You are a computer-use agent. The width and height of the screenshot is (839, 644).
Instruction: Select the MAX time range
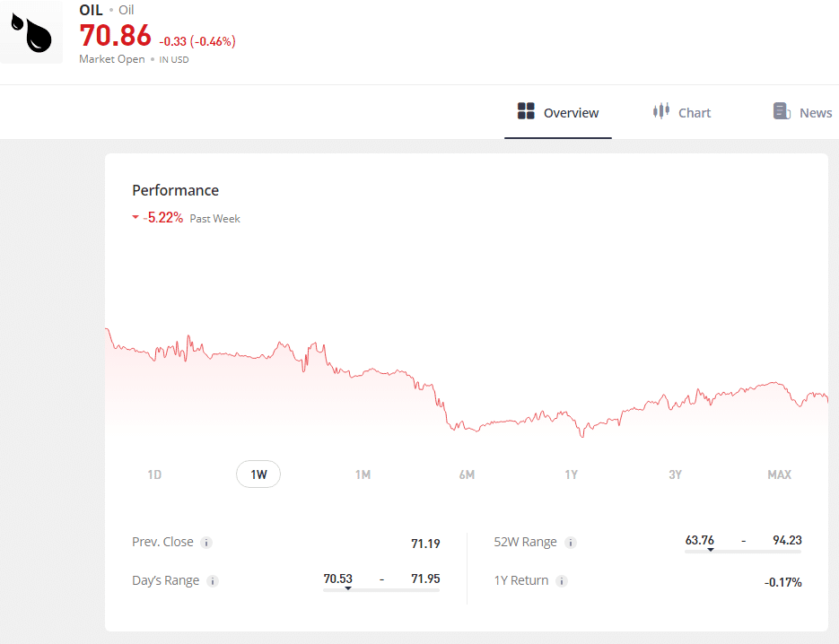pos(779,474)
